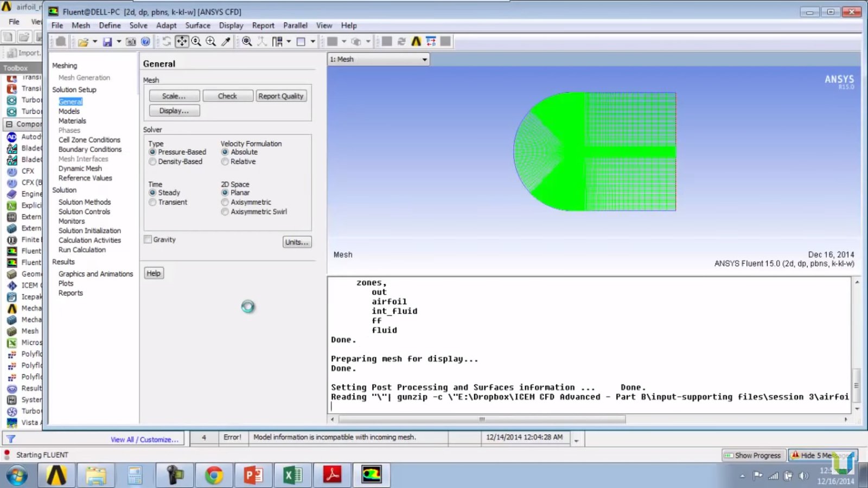The width and height of the screenshot is (868, 488).
Task: Click the parameters toolbar icon
Action: click(x=431, y=42)
